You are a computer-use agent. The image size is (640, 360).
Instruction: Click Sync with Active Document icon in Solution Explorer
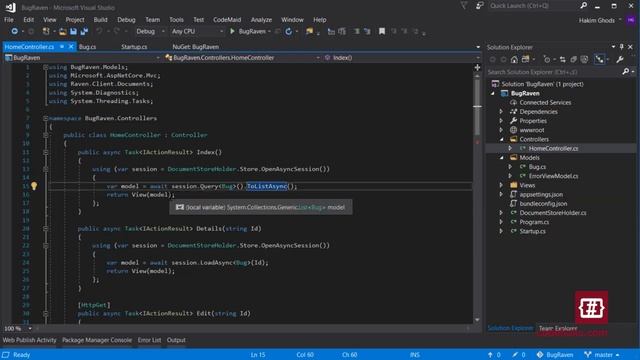click(x=562, y=60)
